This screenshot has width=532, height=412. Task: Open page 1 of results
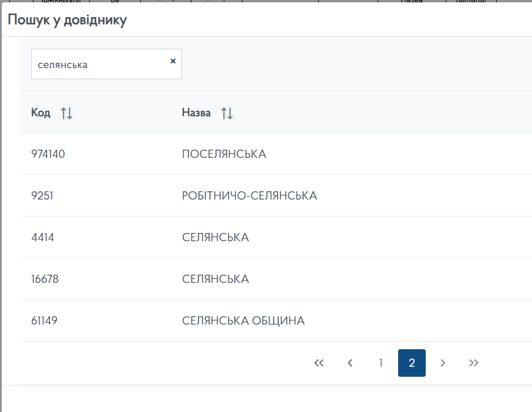pyautogui.click(x=381, y=363)
